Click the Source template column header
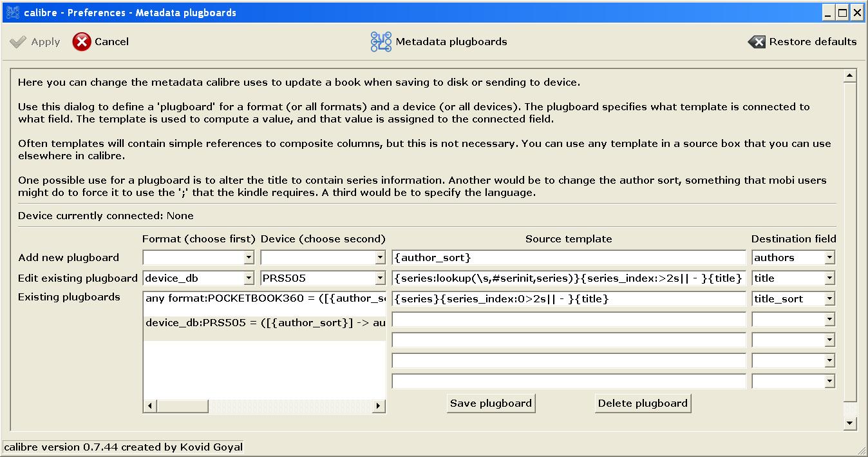This screenshot has height=457, width=868. [569, 239]
